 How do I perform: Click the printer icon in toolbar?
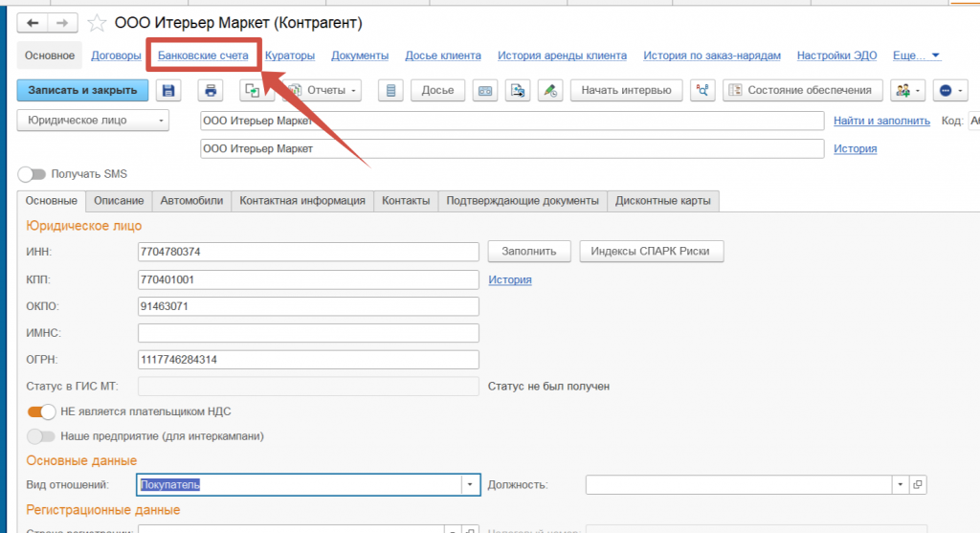click(212, 91)
